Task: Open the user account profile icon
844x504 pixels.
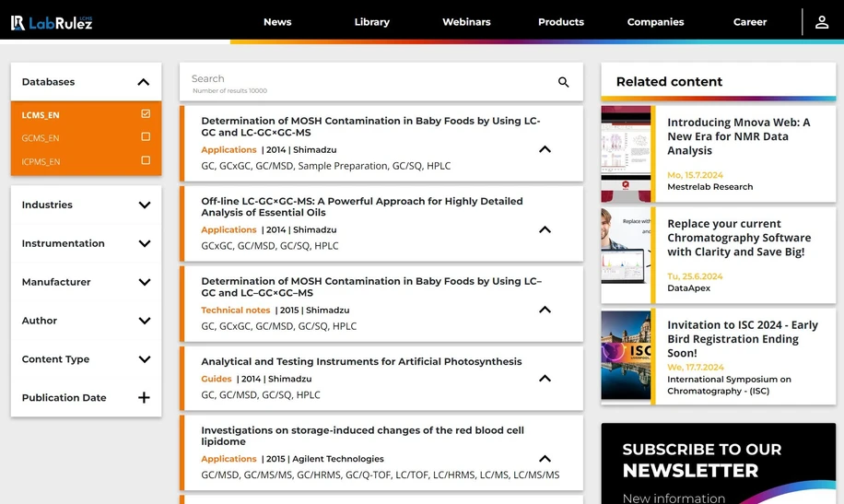Action: [821, 22]
